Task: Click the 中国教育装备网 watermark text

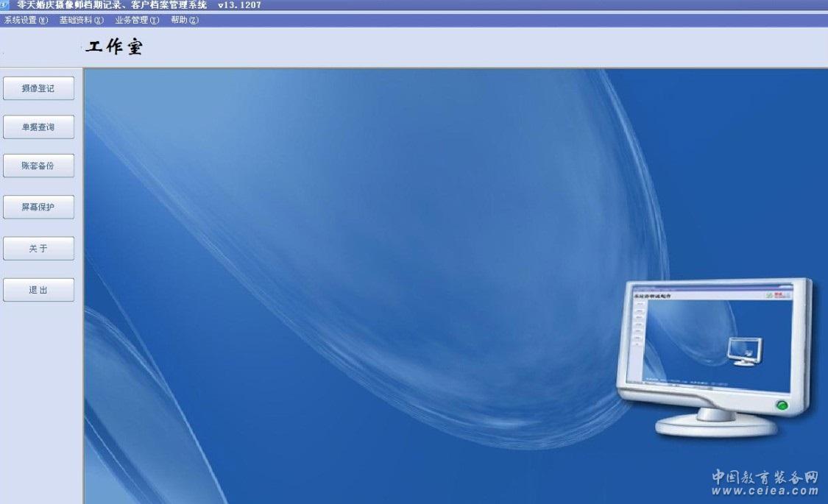Action: tap(765, 477)
